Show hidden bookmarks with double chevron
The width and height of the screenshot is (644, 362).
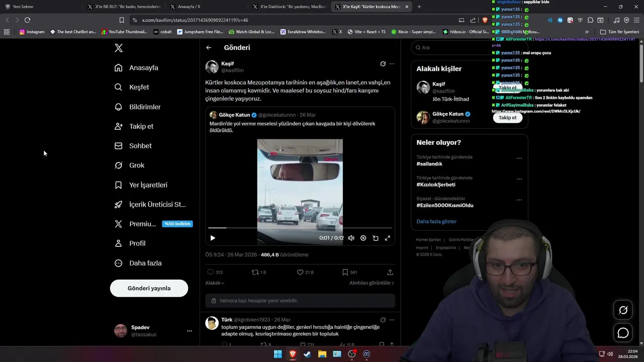point(587,32)
